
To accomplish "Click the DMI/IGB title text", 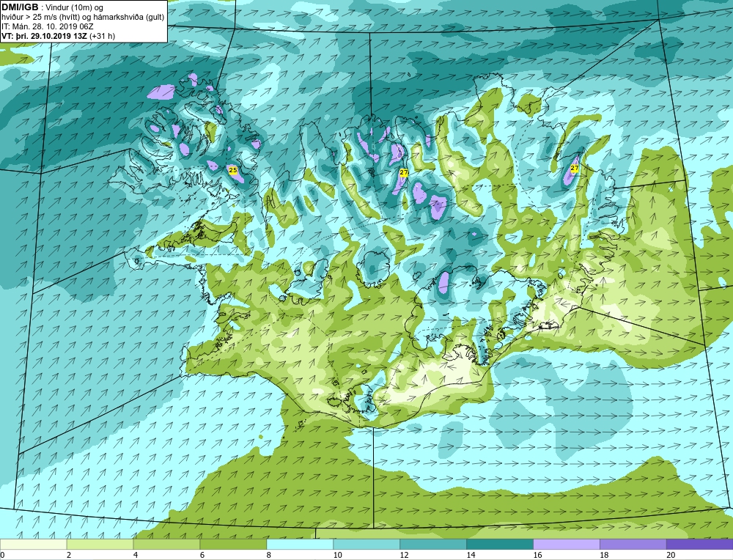I will [x=20, y=7].
